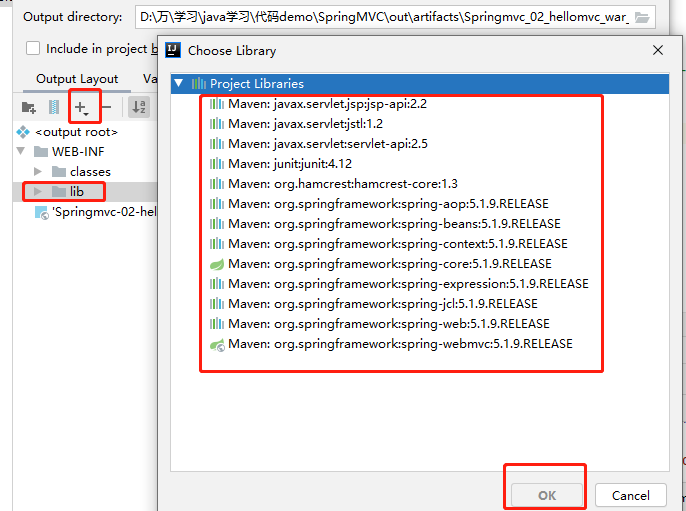
Task: Click the library icon beside jsp-api:2.2
Action: click(217, 104)
